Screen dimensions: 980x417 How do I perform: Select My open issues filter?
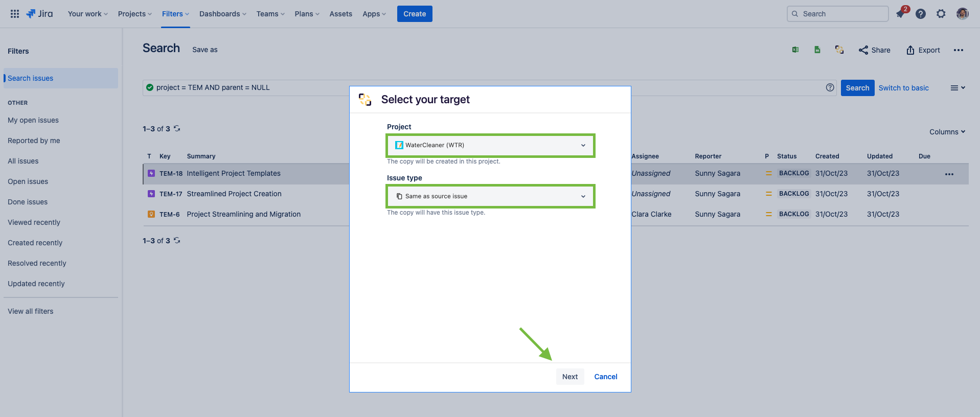click(33, 120)
